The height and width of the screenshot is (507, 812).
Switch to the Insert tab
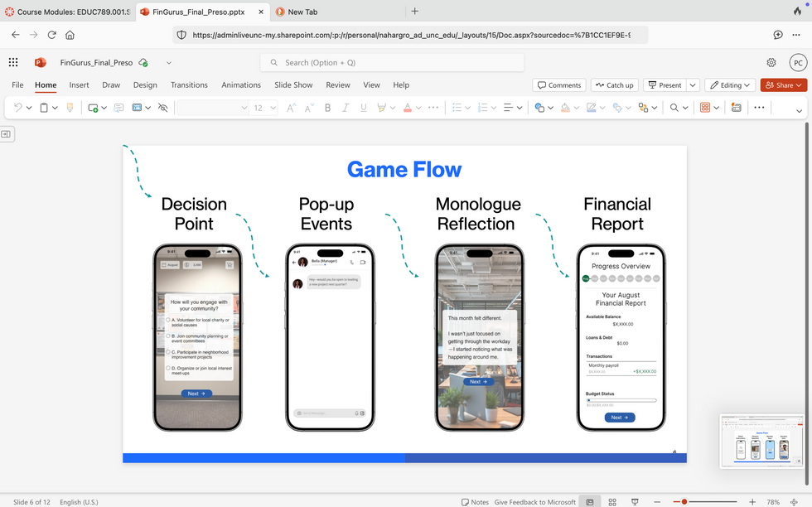click(79, 85)
